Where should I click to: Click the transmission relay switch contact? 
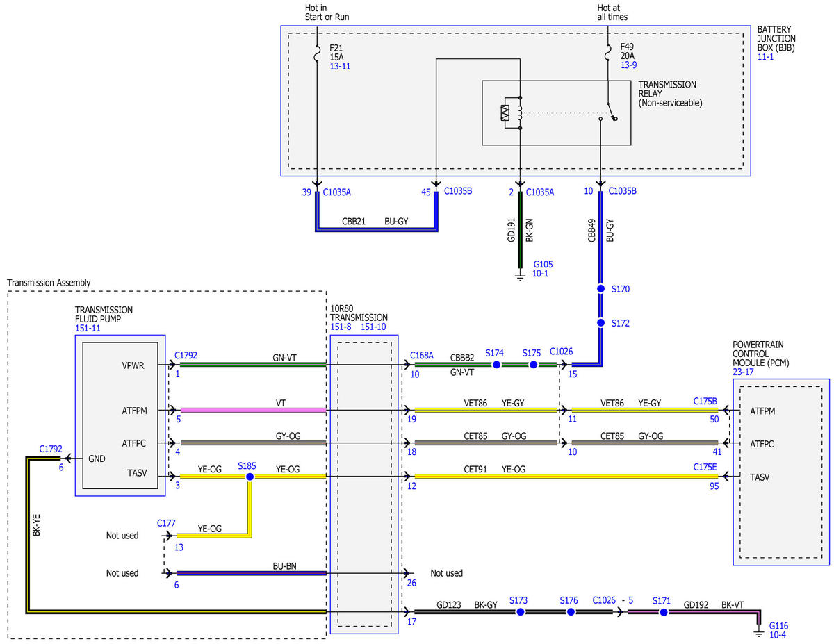[610, 113]
